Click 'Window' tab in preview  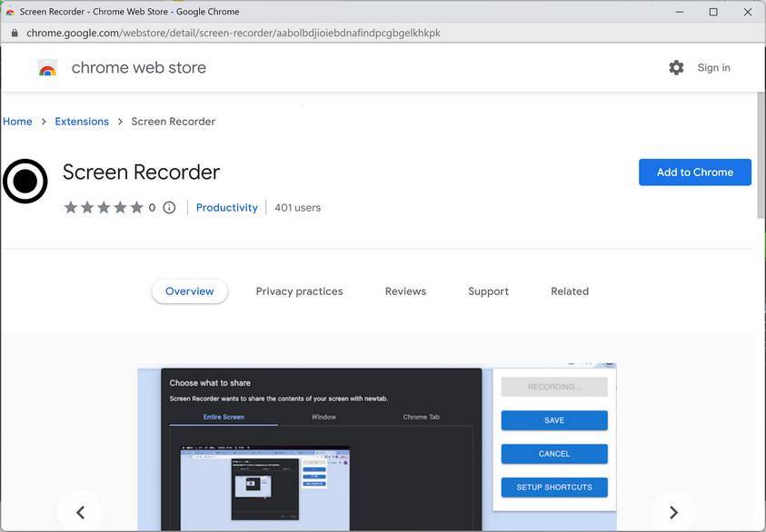tap(323, 417)
